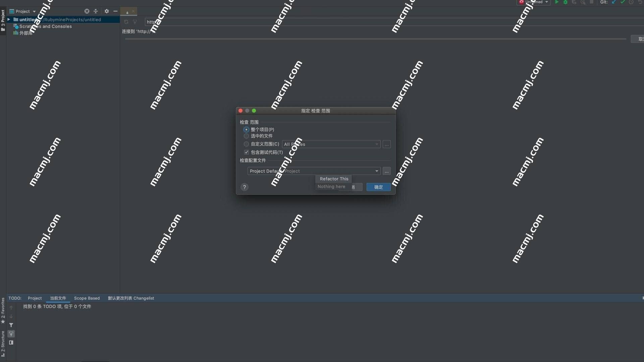Select the 整个项目(P) radio button

click(246, 129)
